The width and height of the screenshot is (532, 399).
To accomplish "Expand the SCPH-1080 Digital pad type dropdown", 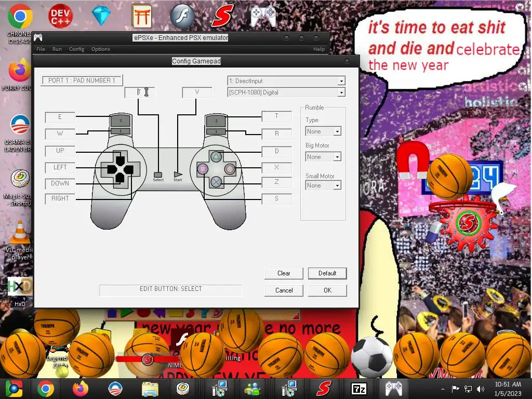I will [x=342, y=92].
